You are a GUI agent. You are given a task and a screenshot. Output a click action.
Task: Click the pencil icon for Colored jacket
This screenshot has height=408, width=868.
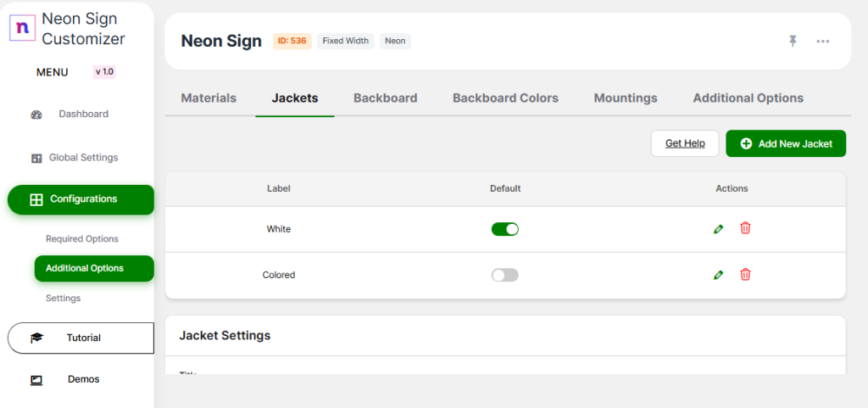tap(719, 275)
